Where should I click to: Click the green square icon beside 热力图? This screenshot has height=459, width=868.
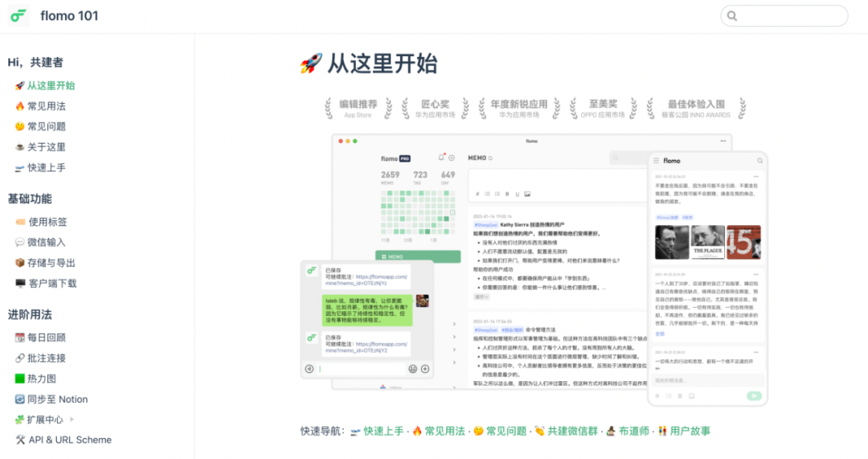point(20,379)
